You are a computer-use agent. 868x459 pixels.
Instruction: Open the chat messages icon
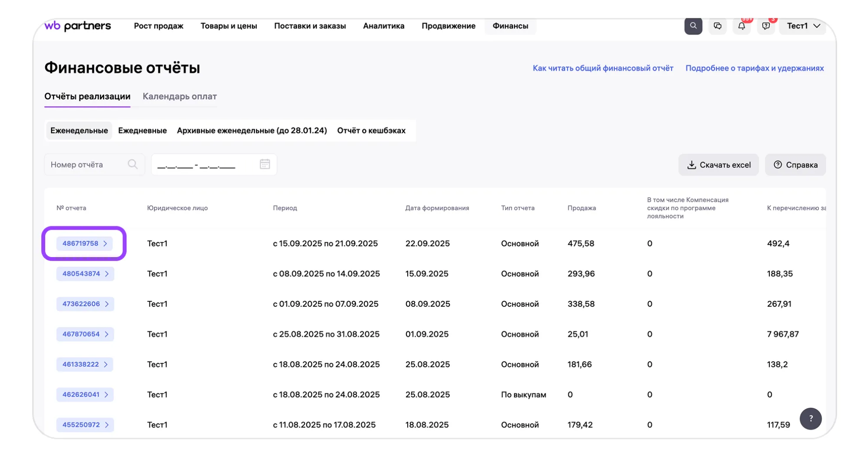pyautogui.click(x=717, y=26)
